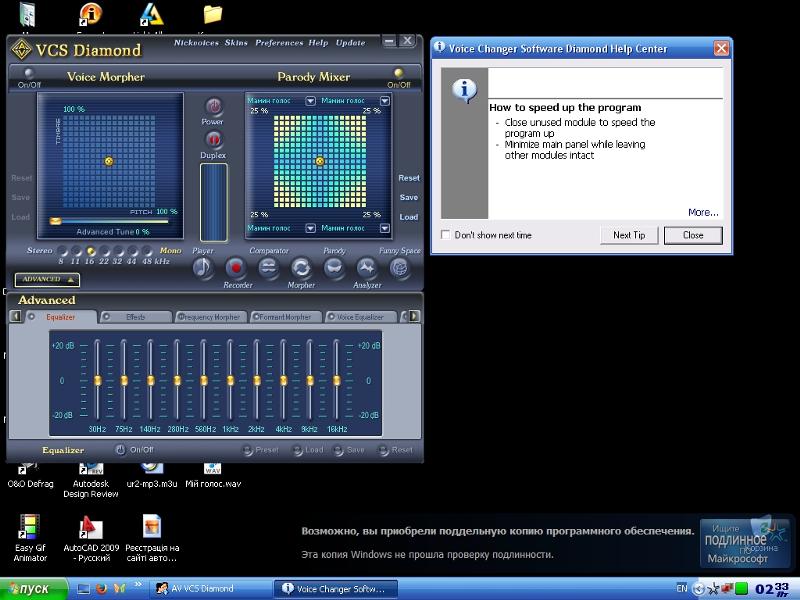Launch the Recorder module
This screenshot has width=800, height=600.
[x=236, y=268]
